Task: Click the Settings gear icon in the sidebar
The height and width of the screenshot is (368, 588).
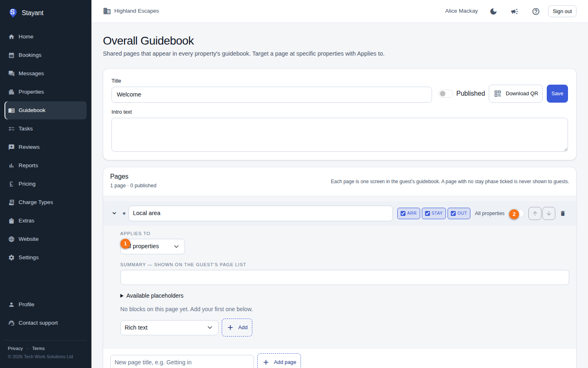Action: click(x=11, y=258)
